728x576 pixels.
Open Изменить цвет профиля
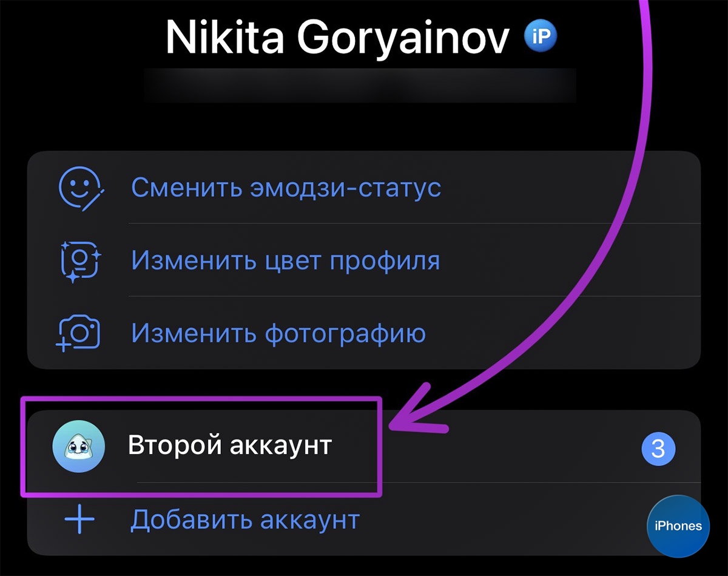(286, 261)
